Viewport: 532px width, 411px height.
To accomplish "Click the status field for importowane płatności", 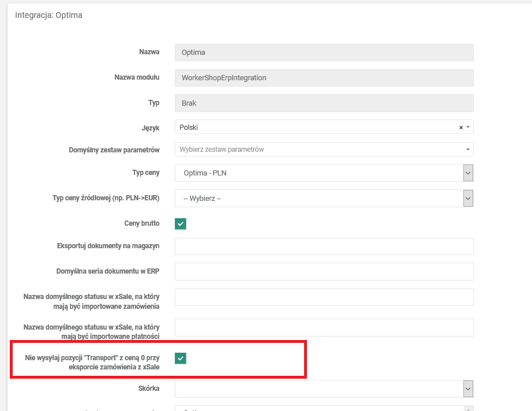I will [324, 327].
